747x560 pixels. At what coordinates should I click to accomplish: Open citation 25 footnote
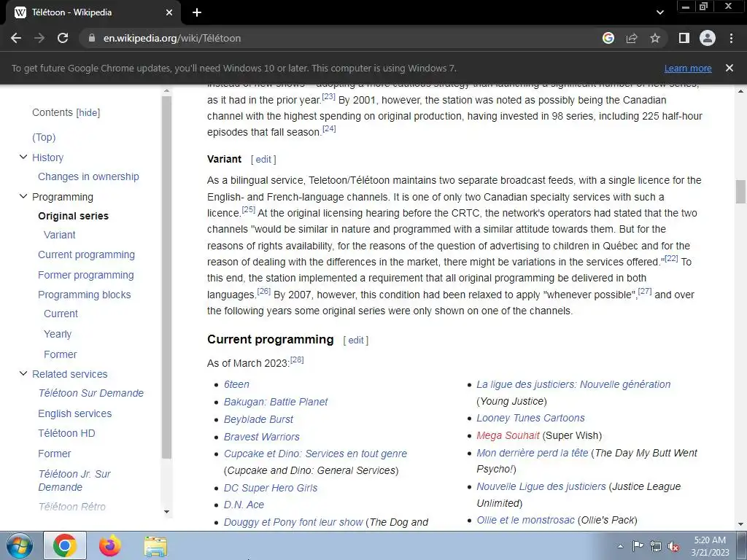(x=249, y=209)
